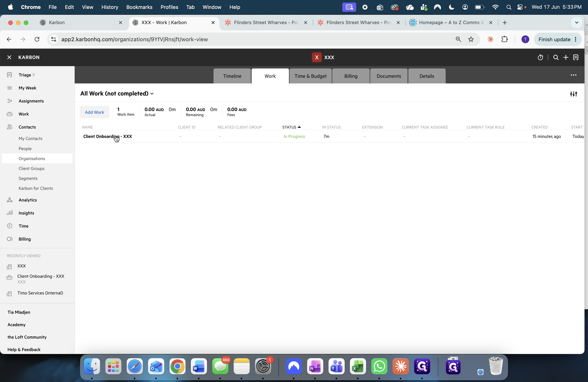Click the plus add-new icon in Karbon header
Viewport: 588px width, 382px height.
click(566, 57)
